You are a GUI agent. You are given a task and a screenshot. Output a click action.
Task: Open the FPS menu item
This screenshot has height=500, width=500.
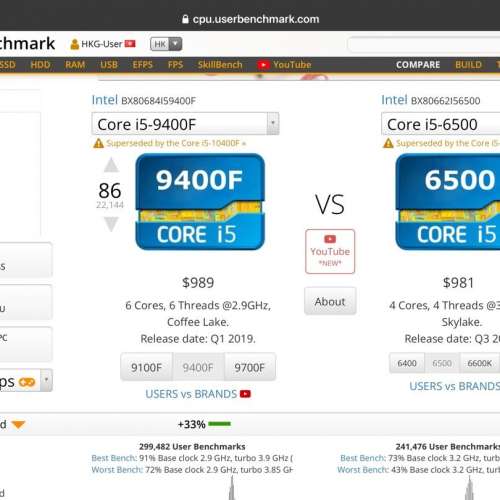click(x=175, y=65)
